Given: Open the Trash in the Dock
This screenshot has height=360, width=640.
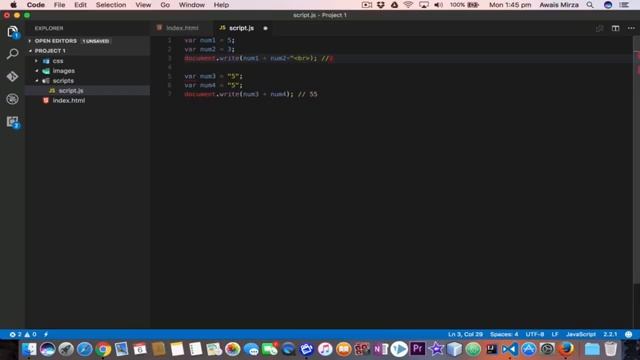Looking at the screenshot, I should point(611,349).
